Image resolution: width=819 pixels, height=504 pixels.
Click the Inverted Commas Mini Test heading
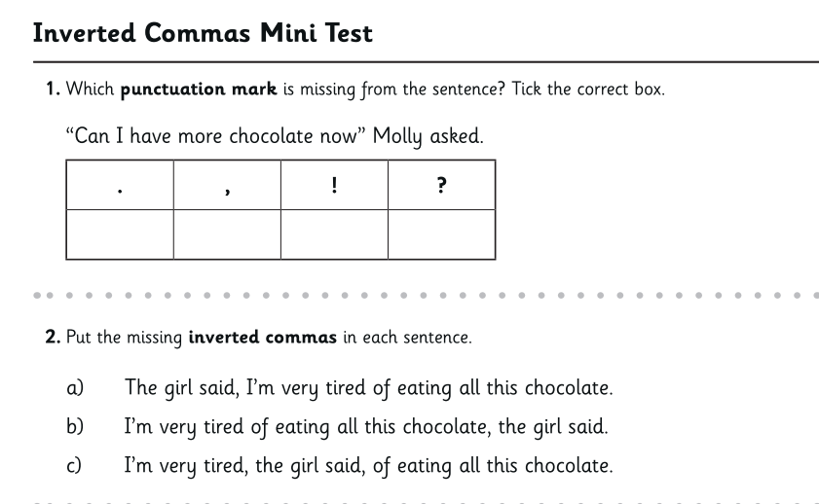tap(203, 33)
